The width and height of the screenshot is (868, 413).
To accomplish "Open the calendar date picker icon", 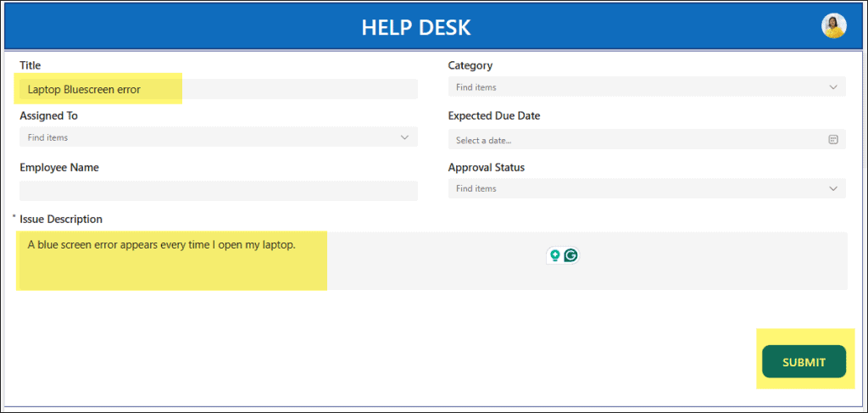I will pyautogui.click(x=832, y=140).
